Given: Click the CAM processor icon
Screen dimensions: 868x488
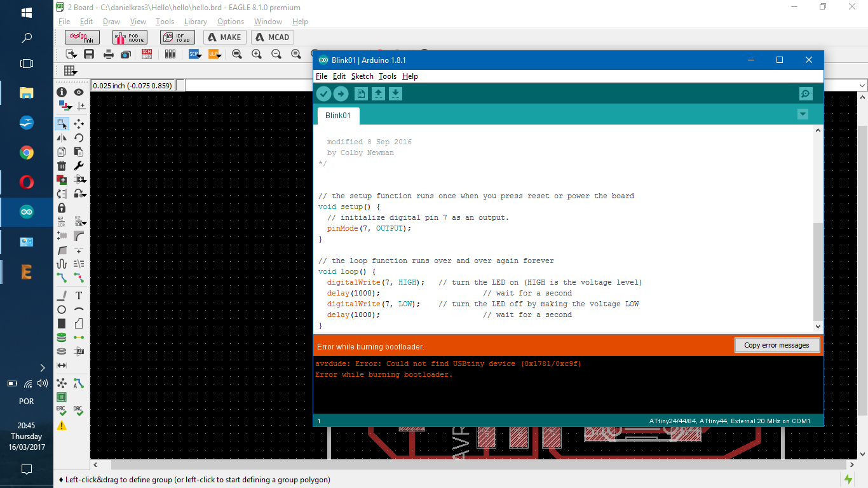Looking at the screenshot, I should point(126,55).
